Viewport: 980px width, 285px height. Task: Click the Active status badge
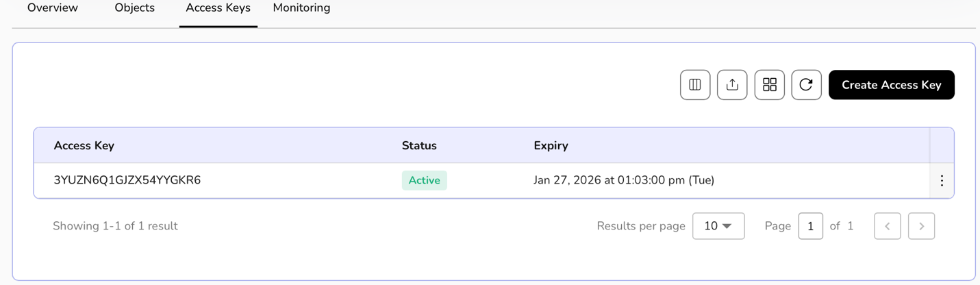point(425,180)
